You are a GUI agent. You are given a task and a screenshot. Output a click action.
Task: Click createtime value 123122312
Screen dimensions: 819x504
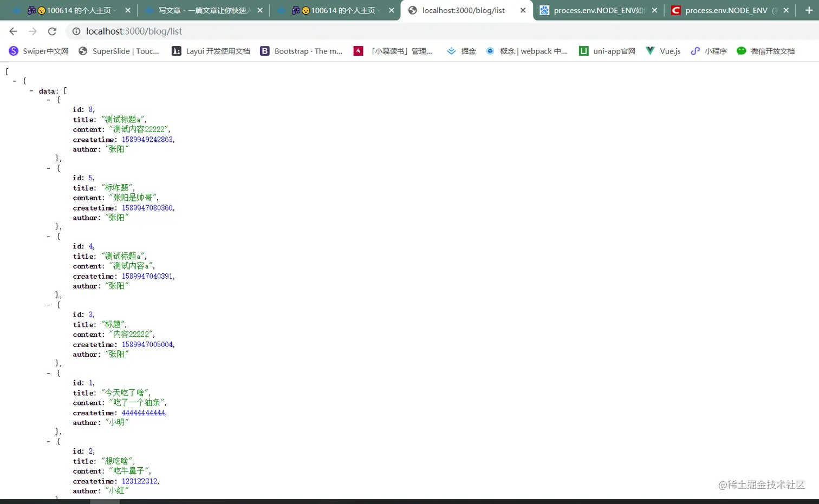(x=140, y=481)
